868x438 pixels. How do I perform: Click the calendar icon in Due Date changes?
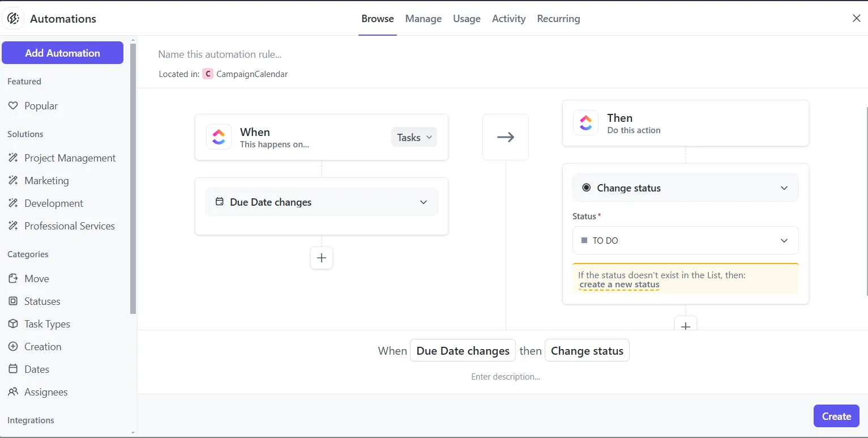click(x=220, y=202)
